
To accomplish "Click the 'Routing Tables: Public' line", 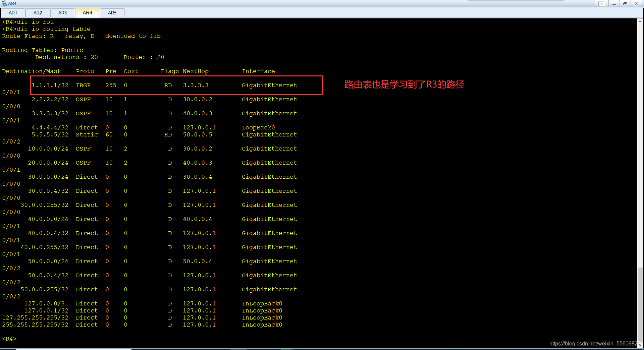I will click(43, 50).
